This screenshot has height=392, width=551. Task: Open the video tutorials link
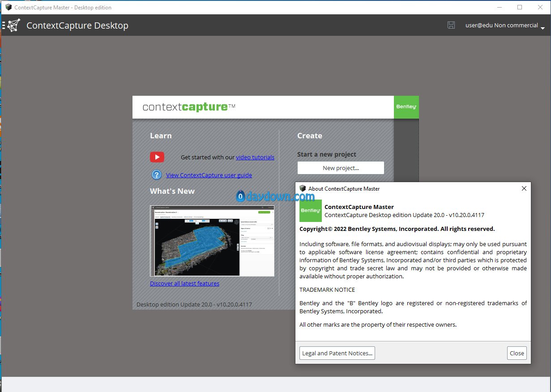click(x=255, y=157)
